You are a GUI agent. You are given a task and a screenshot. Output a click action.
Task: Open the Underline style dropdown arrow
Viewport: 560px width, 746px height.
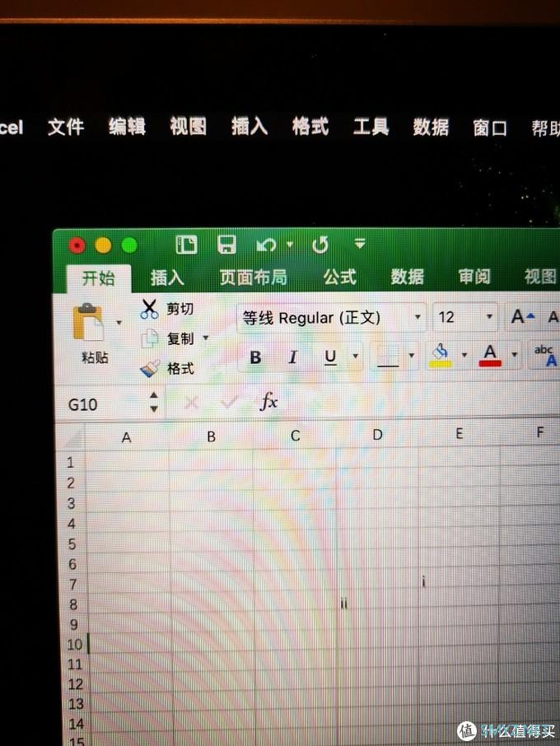(x=355, y=356)
